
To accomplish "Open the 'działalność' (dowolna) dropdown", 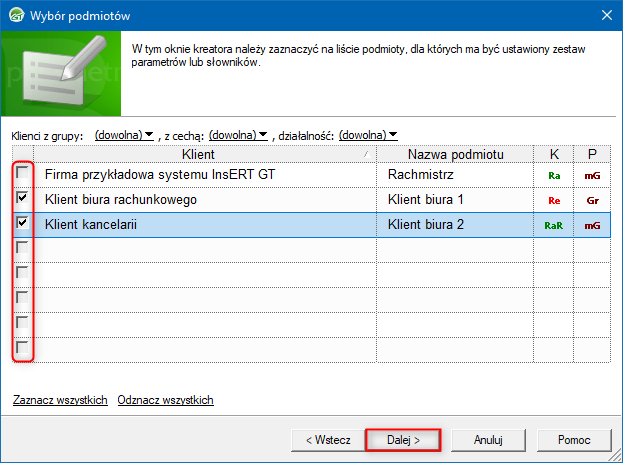I will click(368, 135).
